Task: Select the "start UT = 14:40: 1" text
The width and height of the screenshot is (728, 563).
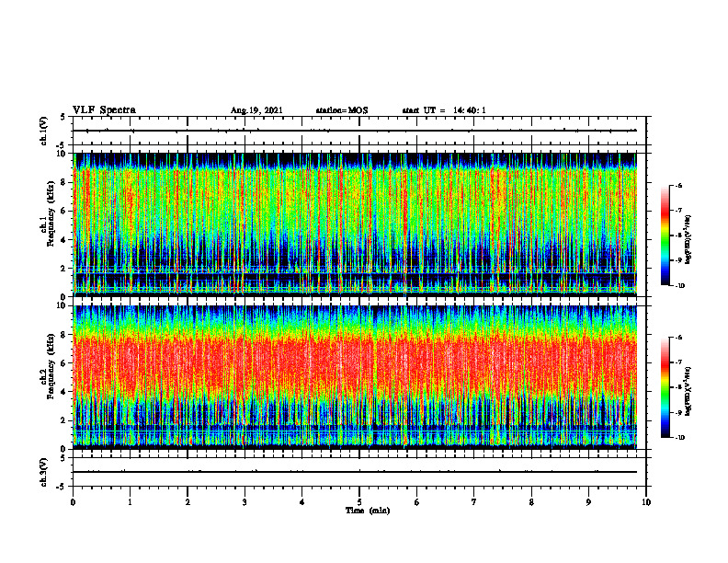Action: [x=444, y=110]
